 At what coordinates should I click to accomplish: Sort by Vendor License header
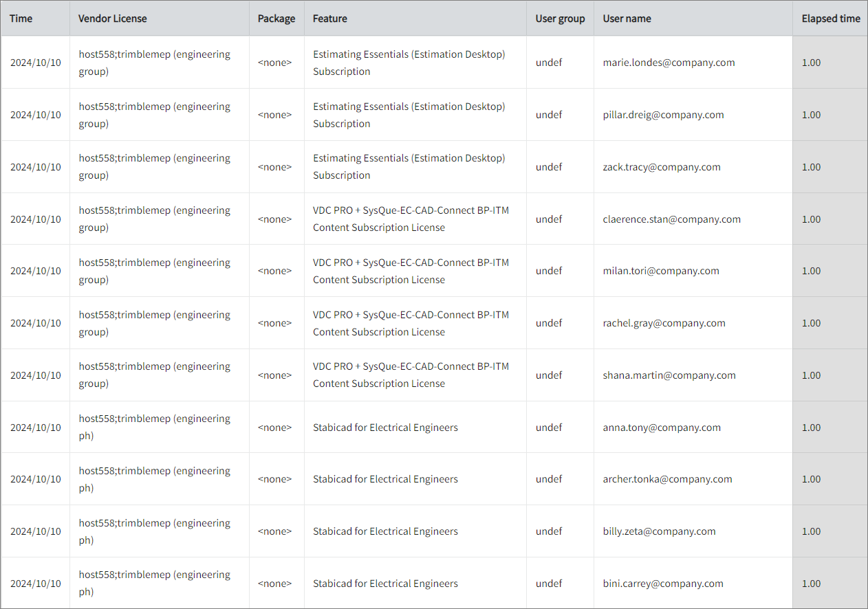112,19
